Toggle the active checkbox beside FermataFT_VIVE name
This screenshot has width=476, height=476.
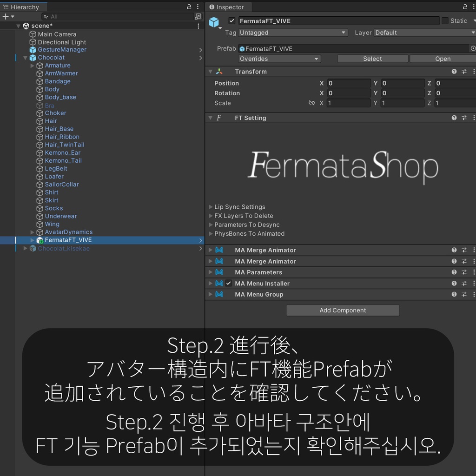tap(231, 20)
